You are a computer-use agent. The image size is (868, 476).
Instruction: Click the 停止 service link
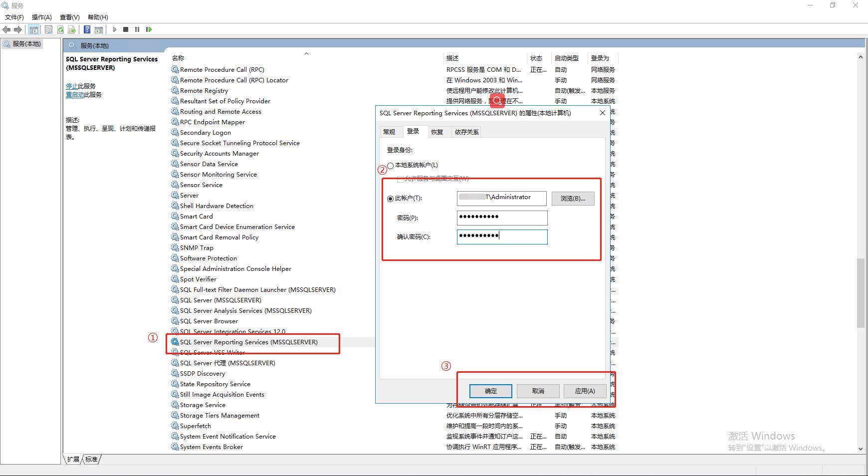tap(72, 86)
